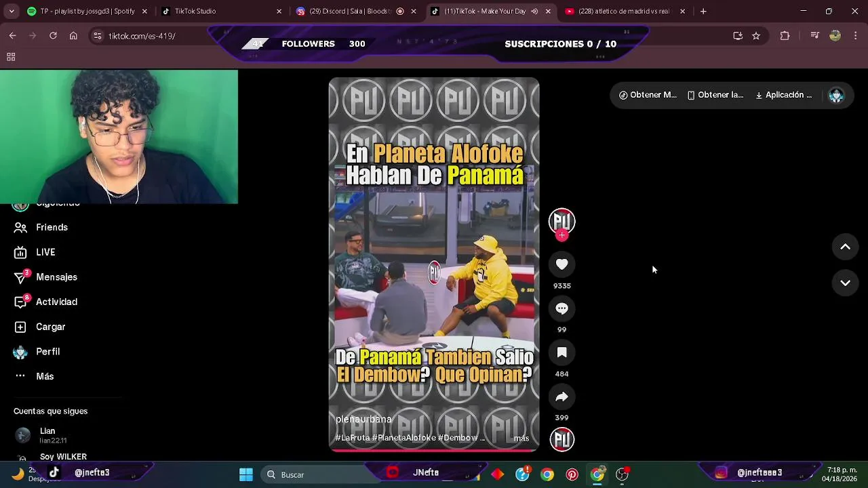Screen dimensions: 868x488
Task: Like the video with the heart icon
Action: point(561,264)
